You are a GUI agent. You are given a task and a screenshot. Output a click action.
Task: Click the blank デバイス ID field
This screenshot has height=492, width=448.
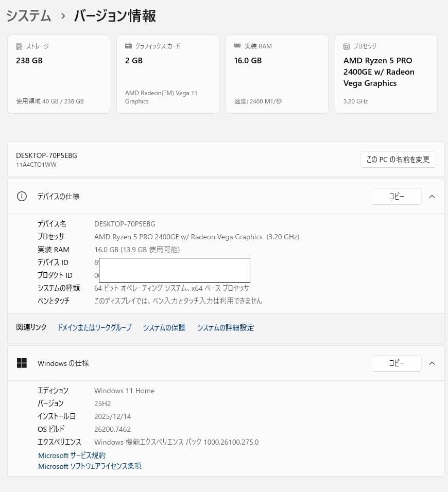[x=174, y=270]
